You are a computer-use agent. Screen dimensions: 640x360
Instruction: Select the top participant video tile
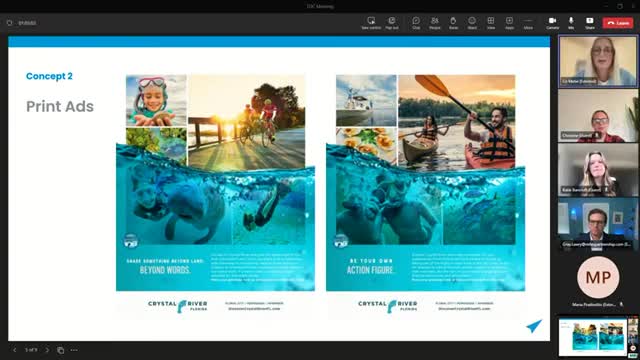click(x=598, y=61)
